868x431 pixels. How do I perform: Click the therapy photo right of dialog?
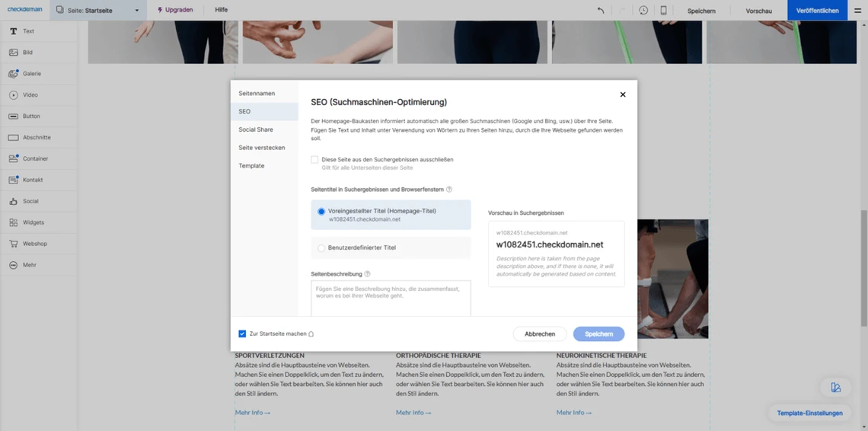pos(672,279)
